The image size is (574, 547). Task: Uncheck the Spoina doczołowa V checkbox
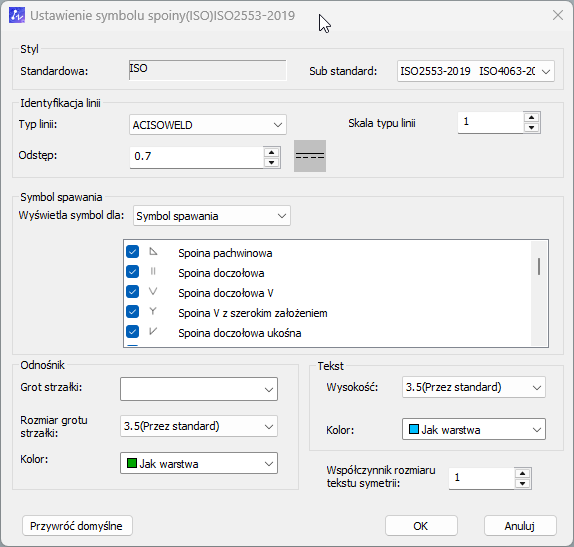tap(133, 292)
